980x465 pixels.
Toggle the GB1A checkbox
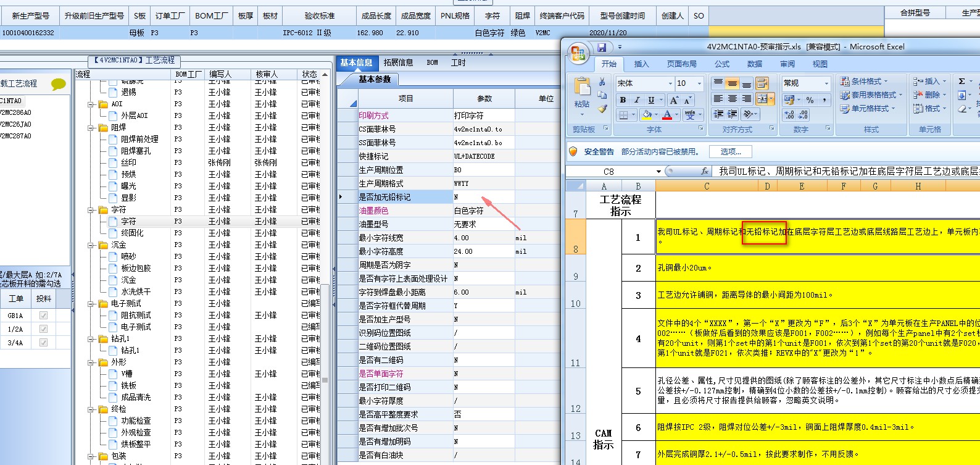click(x=43, y=315)
